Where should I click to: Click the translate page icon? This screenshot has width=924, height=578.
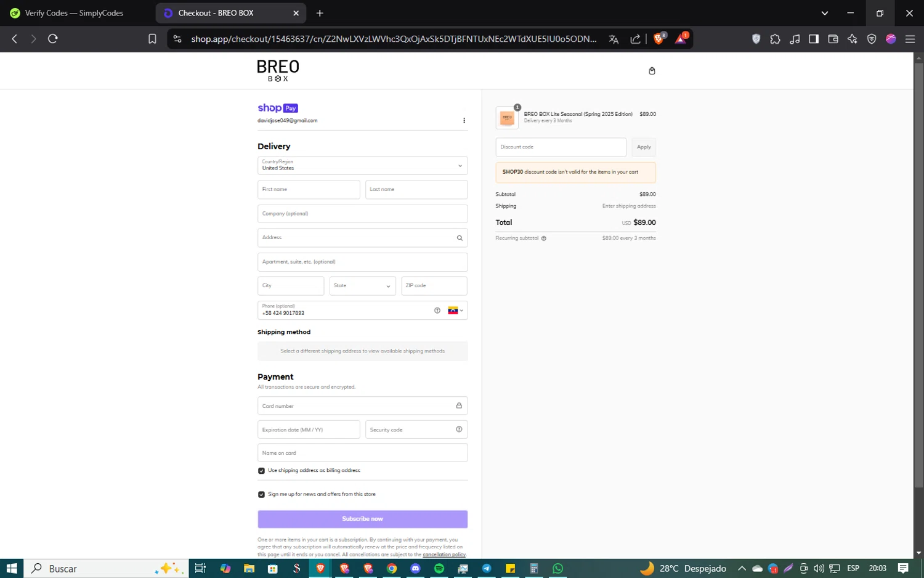click(x=614, y=39)
